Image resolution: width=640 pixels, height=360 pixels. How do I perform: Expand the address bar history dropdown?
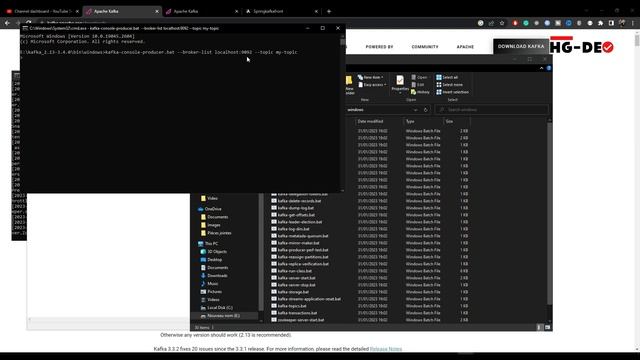click(x=416, y=110)
